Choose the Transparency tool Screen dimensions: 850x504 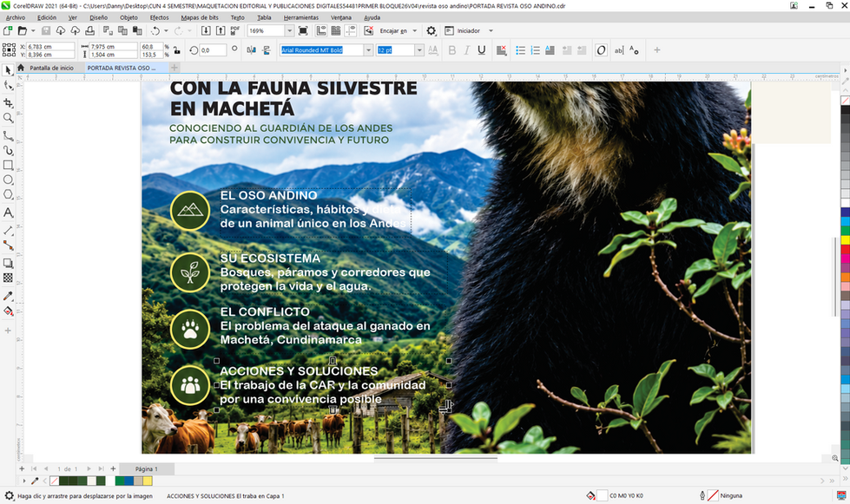(8, 278)
